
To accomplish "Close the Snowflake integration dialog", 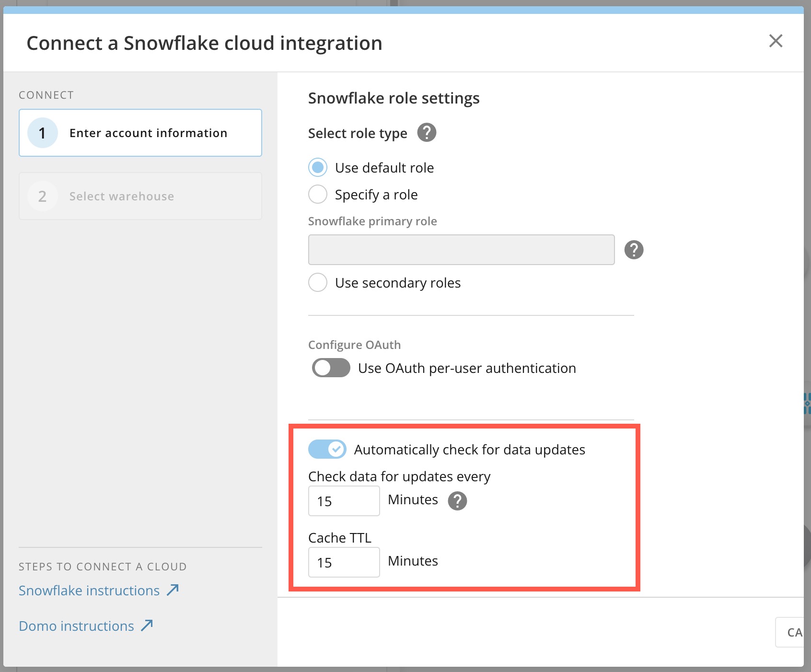I will pyautogui.click(x=775, y=41).
